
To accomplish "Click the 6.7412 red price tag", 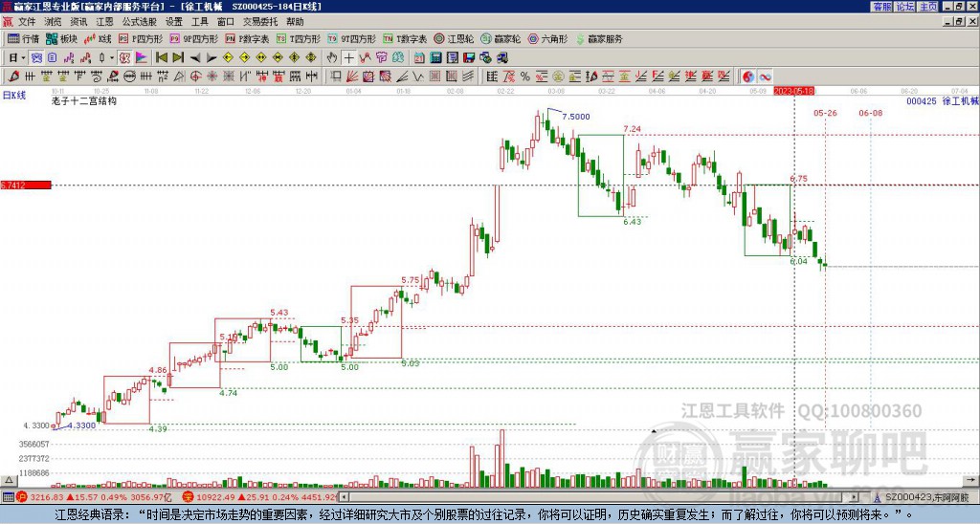I will point(26,185).
